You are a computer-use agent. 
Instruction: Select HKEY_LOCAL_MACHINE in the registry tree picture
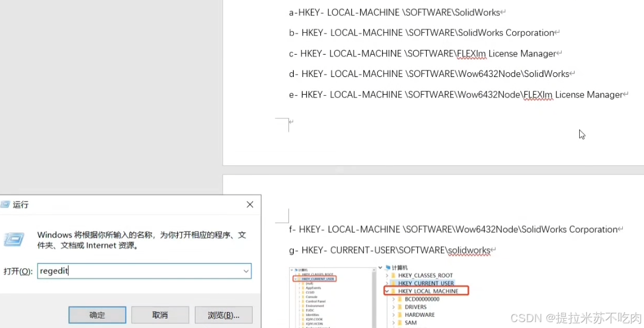(428, 291)
